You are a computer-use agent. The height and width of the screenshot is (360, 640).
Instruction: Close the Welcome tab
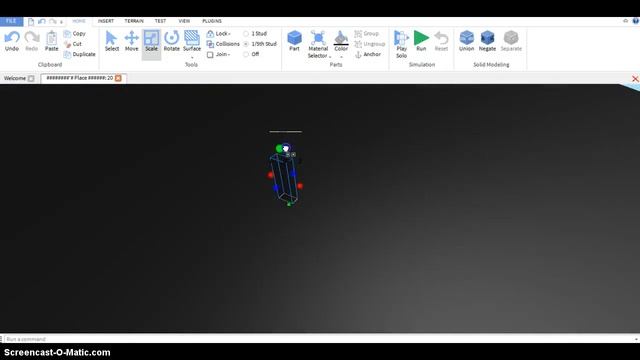click(31, 78)
